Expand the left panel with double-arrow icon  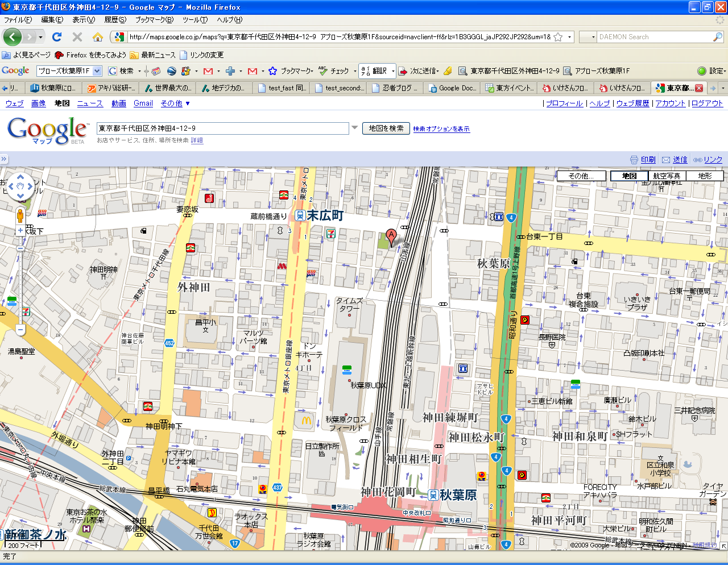[3, 159]
